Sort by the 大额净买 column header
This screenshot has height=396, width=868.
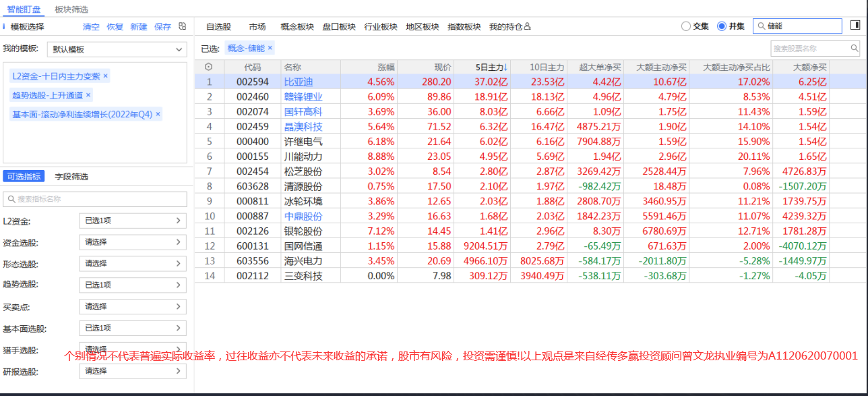click(810, 67)
